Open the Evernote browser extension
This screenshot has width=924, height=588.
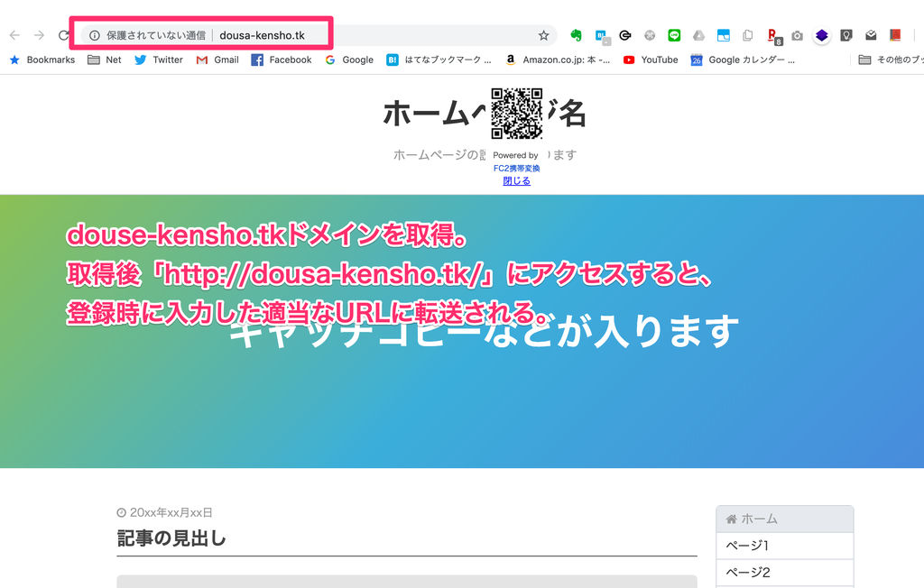coord(576,33)
